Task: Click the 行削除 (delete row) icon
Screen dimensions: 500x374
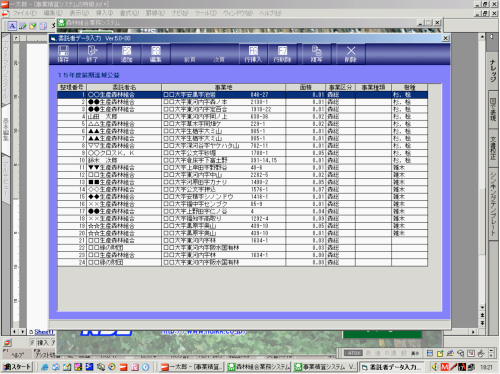Action: [283, 54]
